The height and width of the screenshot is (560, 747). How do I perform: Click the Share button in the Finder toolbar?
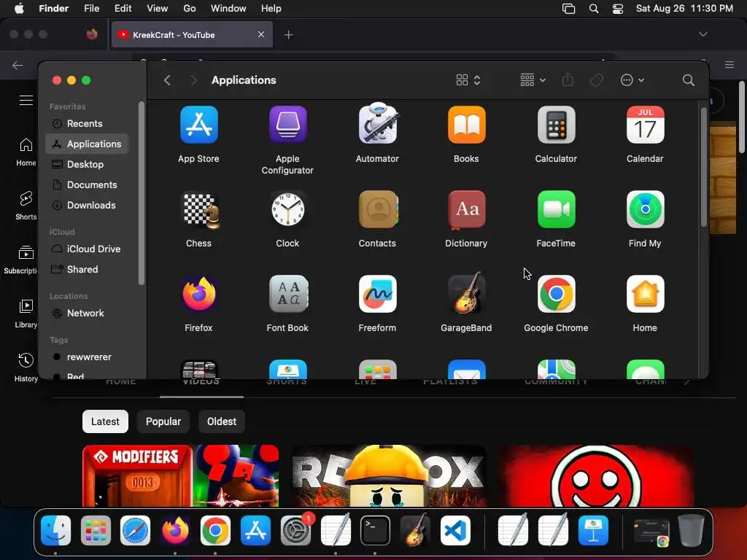[x=568, y=79]
